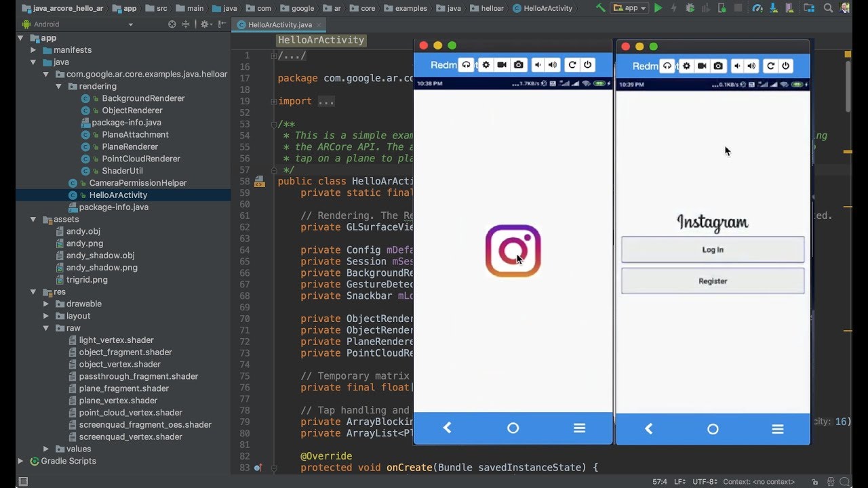The image size is (868, 488).
Task: Rotate screen in right Redmi window
Action: (x=770, y=66)
